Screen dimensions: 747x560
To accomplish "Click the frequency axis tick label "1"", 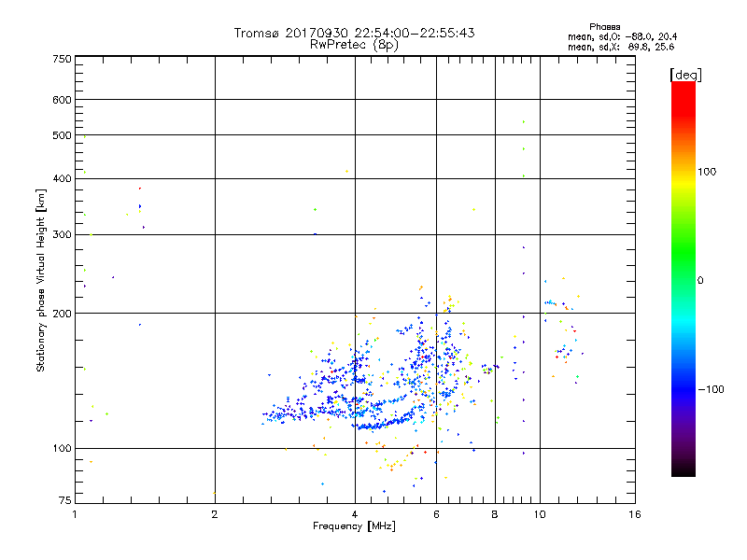I will coord(75,514).
